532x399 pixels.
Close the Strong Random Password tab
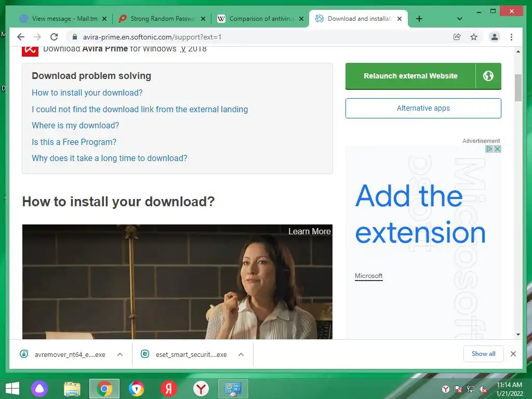click(203, 19)
